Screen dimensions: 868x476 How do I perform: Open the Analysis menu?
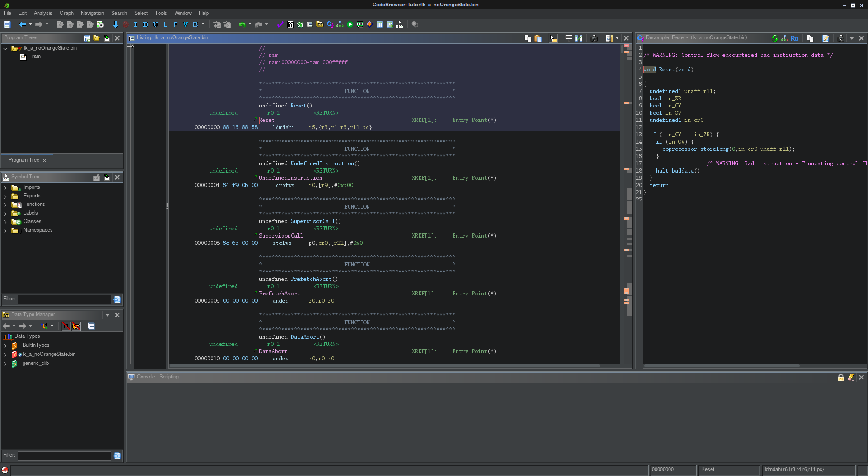pos(42,13)
